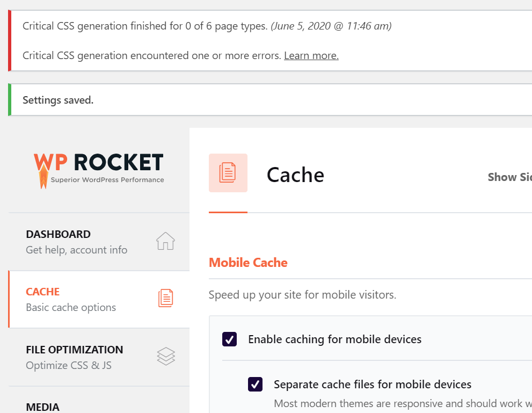Click the Settings saved notice
This screenshot has height=413, width=532.
coord(58,100)
